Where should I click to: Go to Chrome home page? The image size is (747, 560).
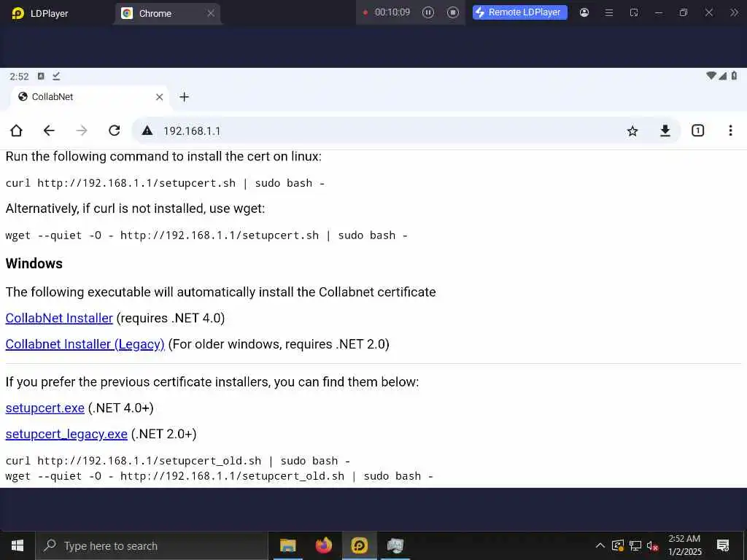click(x=16, y=131)
